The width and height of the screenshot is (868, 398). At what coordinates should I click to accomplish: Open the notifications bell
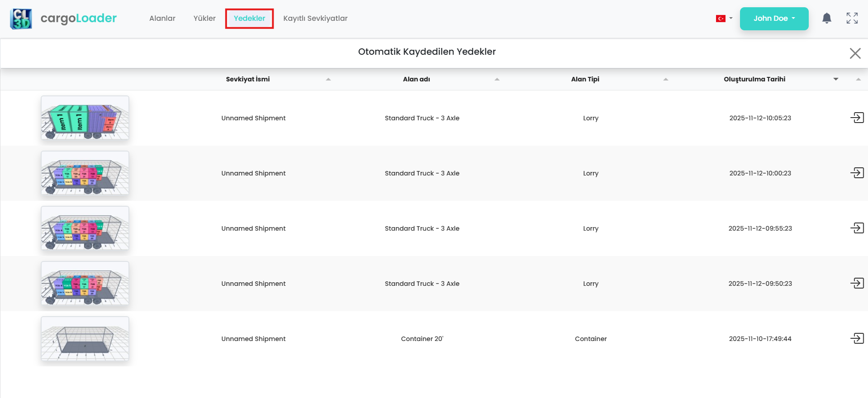(826, 19)
